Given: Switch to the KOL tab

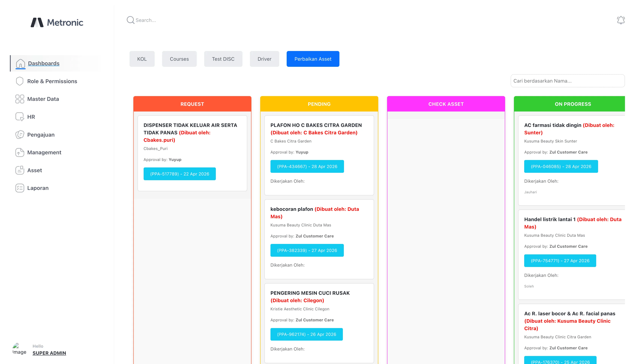Looking at the screenshot, I should [x=142, y=59].
